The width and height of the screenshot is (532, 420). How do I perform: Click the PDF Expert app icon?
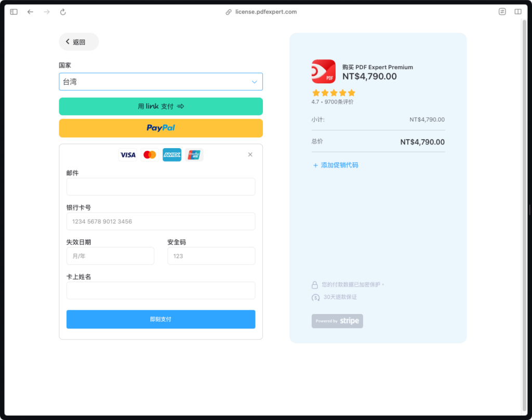(324, 72)
